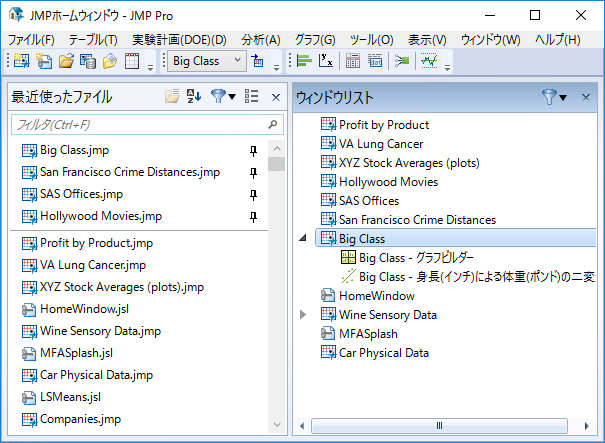Open the first toolbar overflow arrow
Image resolution: width=605 pixels, height=443 pixels.
(150, 68)
